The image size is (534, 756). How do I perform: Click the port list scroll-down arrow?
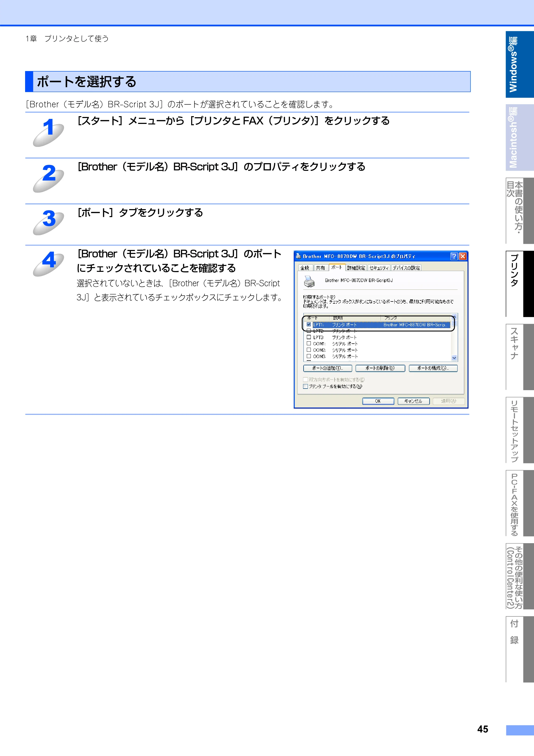(454, 358)
